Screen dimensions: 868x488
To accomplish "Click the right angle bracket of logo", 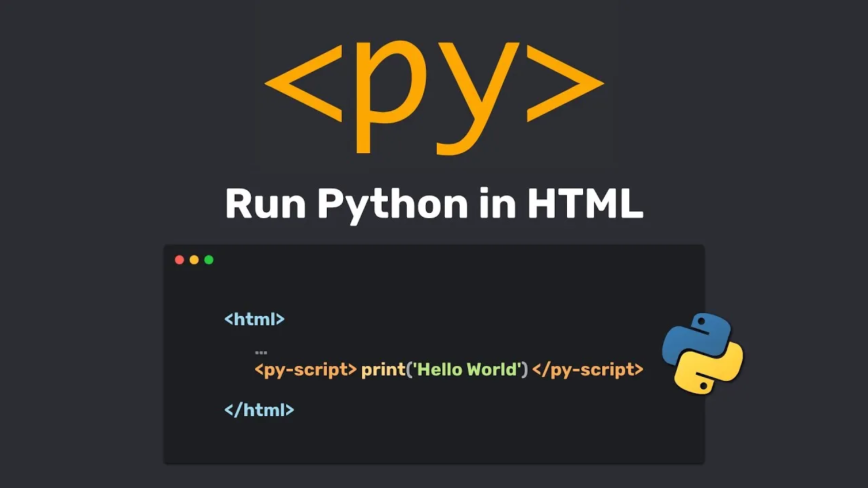I will click(x=565, y=83).
